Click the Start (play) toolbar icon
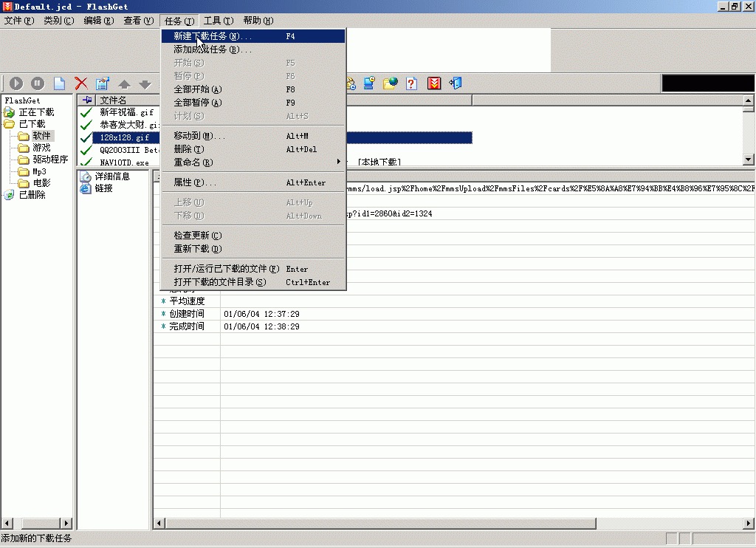This screenshot has width=756, height=548. point(16,83)
